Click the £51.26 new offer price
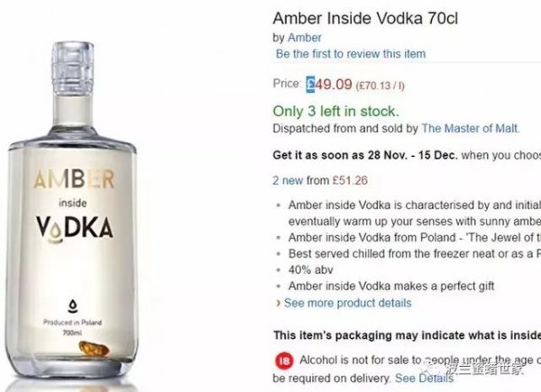 coord(350,180)
